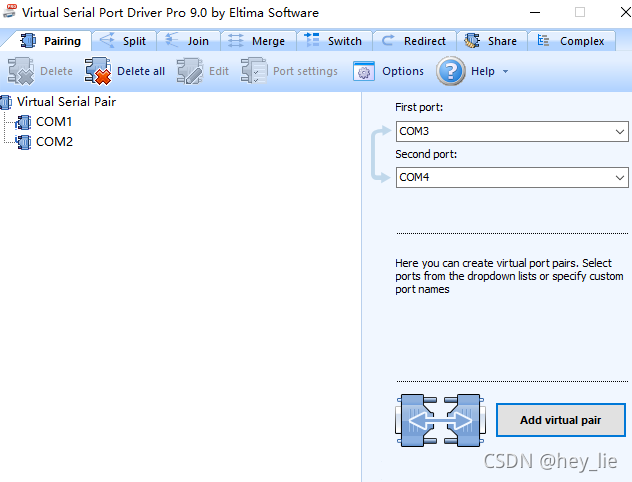Open the Second port dropdown arrow
The width and height of the screenshot is (632, 482).
pyautogui.click(x=620, y=178)
